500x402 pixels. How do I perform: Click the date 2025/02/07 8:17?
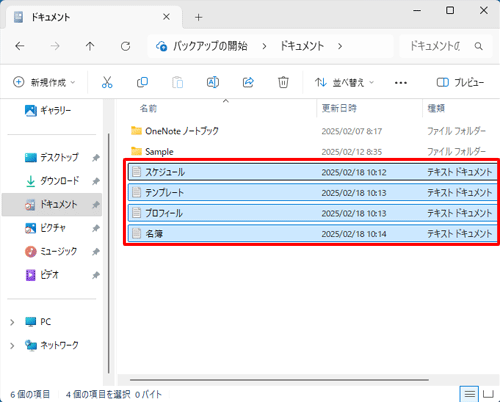pyautogui.click(x=352, y=131)
